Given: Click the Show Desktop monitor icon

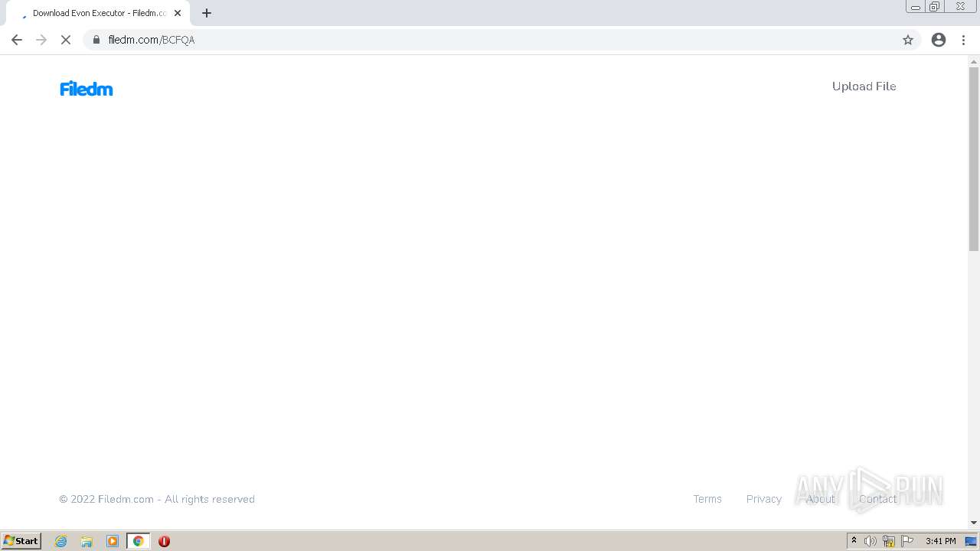Looking at the screenshot, I should click(972, 541).
